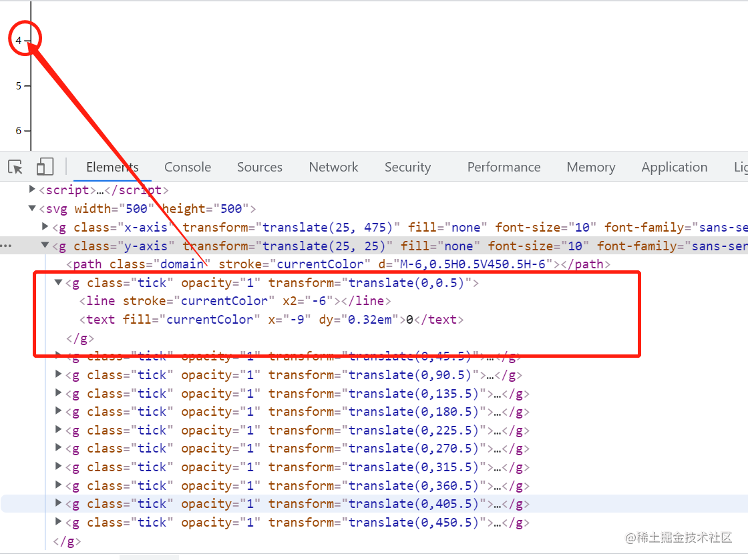Expand the script element node
Image resolution: width=748 pixels, height=560 pixels.
(32, 189)
